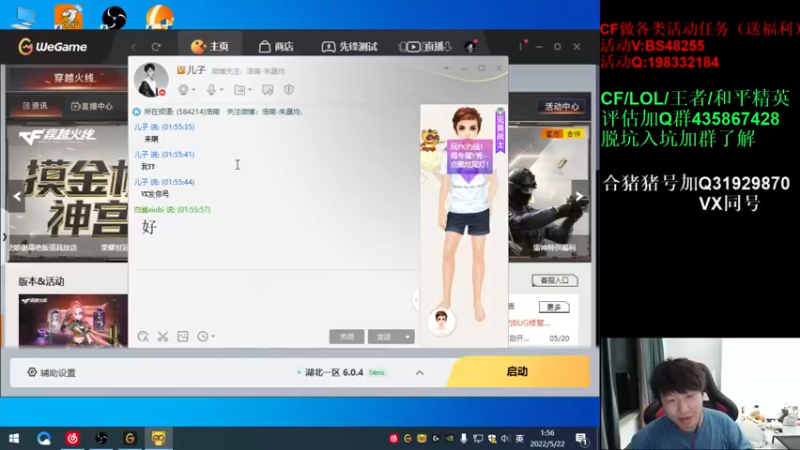Click the small round avatar thumbnail
Viewport: 800px width, 450px height.
tap(441, 322)
